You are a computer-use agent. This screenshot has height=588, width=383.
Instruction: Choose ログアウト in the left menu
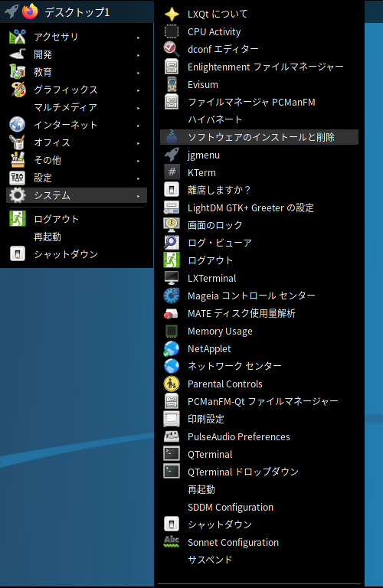pos(77,219)
